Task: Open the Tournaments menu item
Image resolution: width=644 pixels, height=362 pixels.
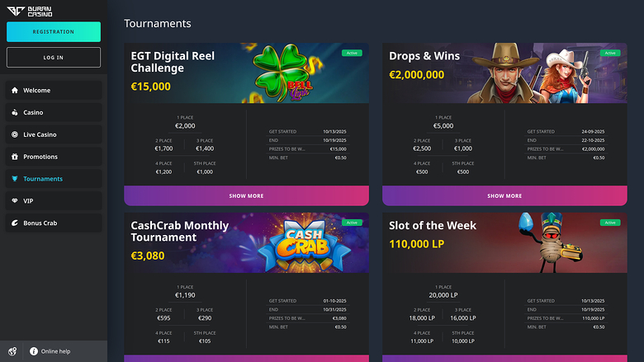Action: click(43, 179)
